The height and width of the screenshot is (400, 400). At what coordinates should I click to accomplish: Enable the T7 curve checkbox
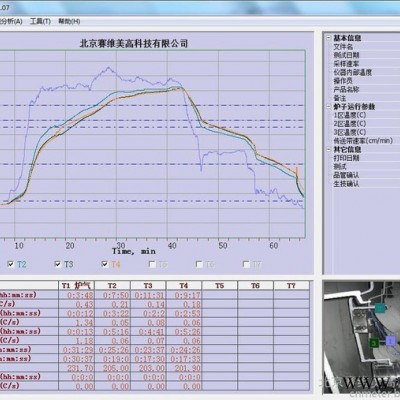246,264
